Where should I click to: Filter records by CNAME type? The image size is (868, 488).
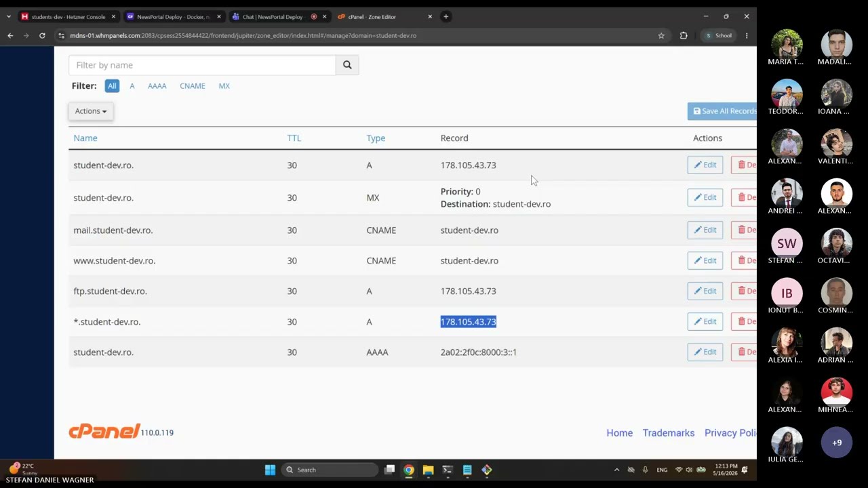click(x=193, y=86)
